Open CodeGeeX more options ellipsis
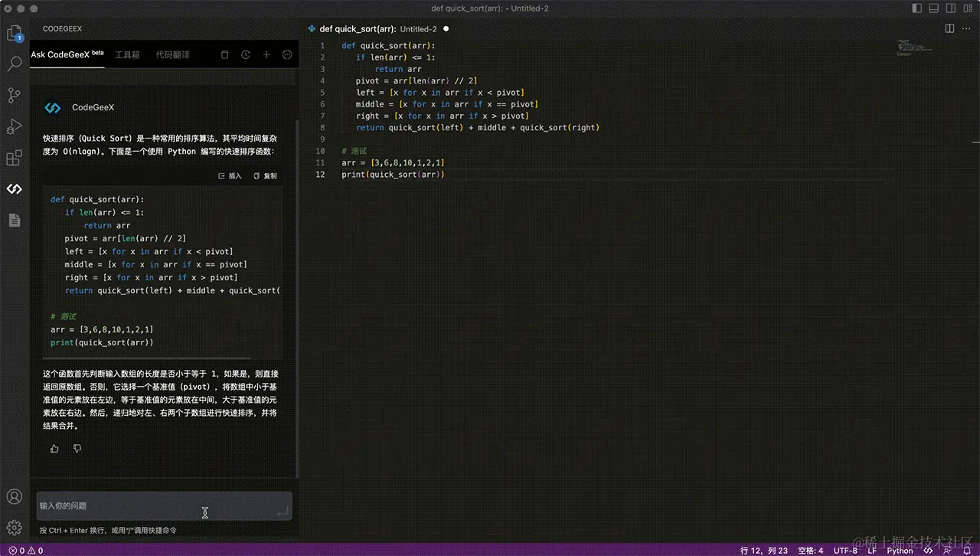 287,55
